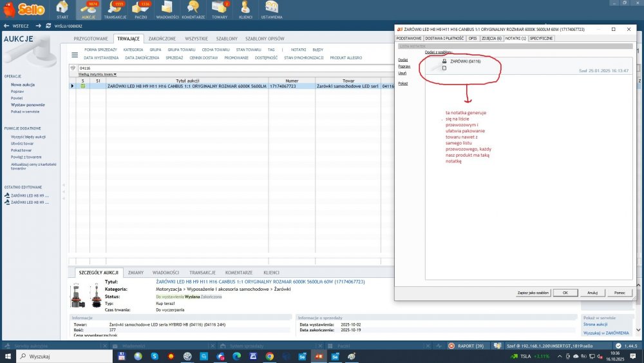The width and height of the screenshot is (644, 363).
Task: Open DOSTAWA I PŁATNOŚĆ tab in dialog
Action: (x=444, y=38)
